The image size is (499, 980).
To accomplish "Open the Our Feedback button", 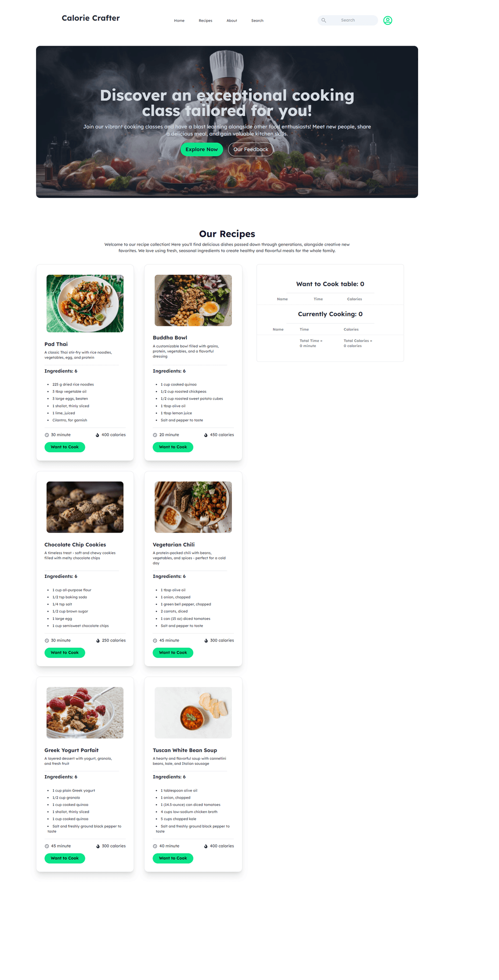I will [x=250, y=149].
